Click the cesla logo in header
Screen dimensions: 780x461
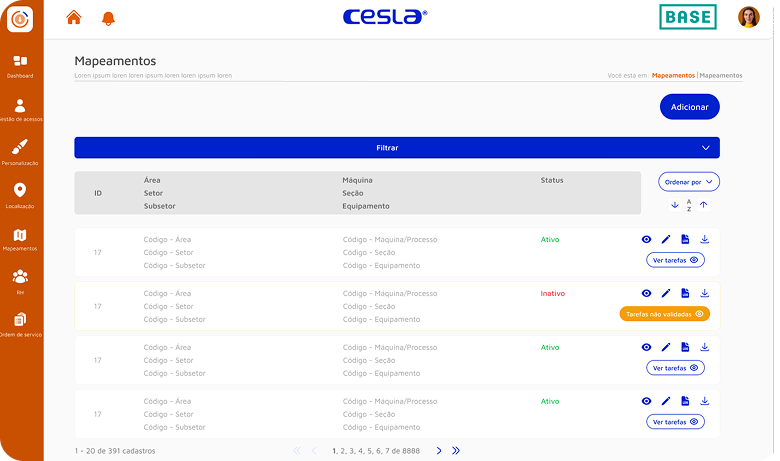click(385, 16)
